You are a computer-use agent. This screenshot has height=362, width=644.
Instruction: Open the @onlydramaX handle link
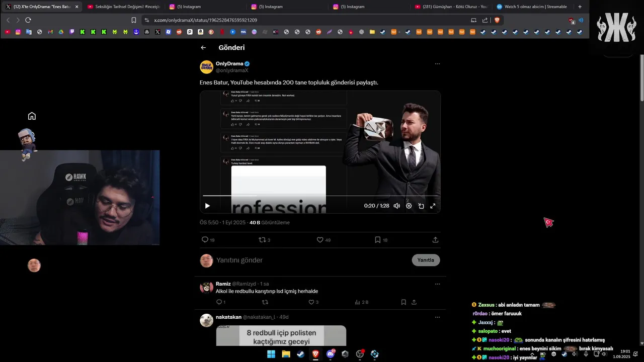[232, 70]
